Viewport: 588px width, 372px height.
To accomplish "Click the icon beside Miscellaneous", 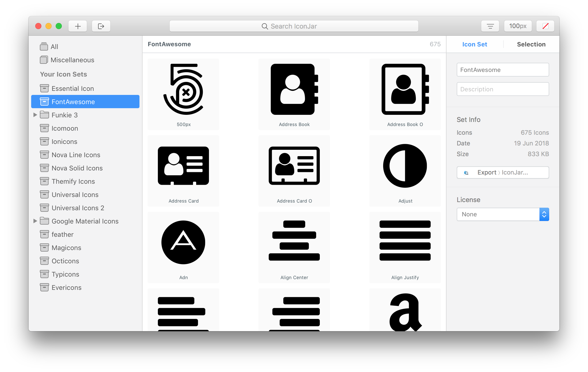I will click(x=44, y=60).
